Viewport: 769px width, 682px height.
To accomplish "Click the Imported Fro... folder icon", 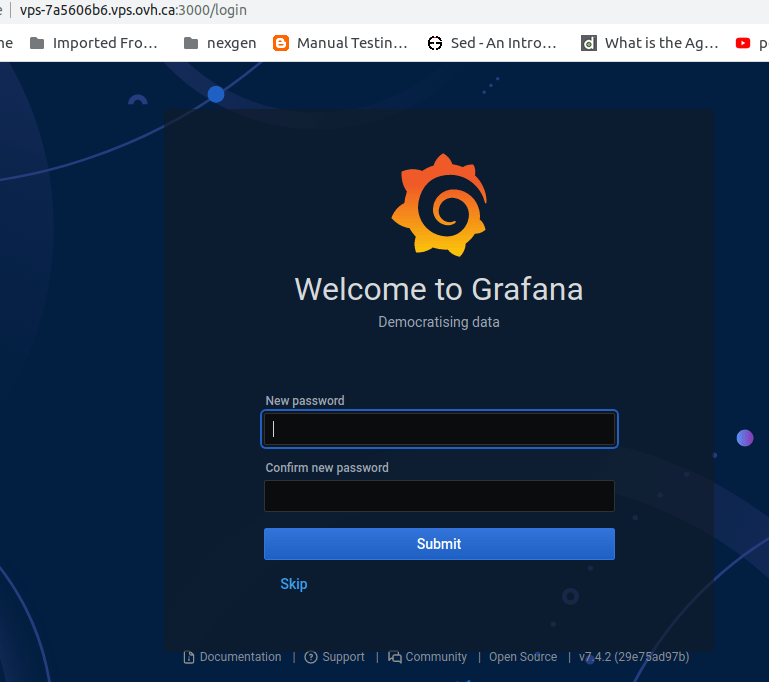I will click(37, 43).
